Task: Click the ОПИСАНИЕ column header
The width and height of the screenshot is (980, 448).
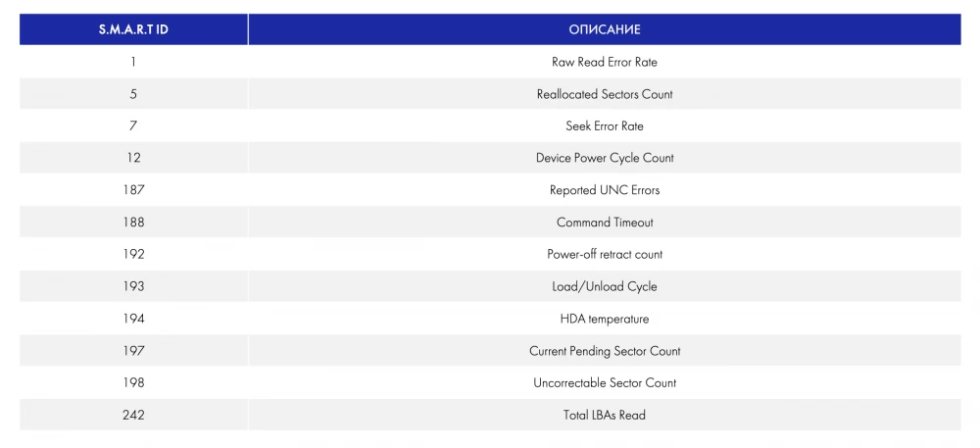Action: pos(604,29)
